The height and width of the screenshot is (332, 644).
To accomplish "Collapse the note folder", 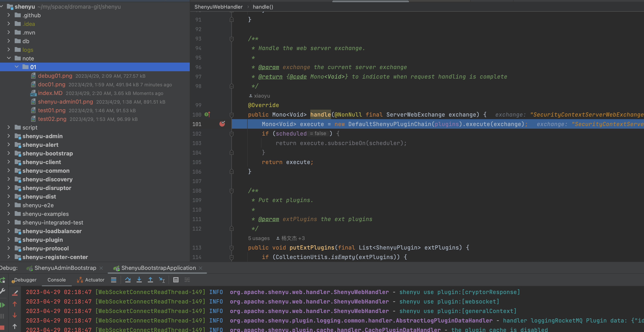I will [9, 58].
